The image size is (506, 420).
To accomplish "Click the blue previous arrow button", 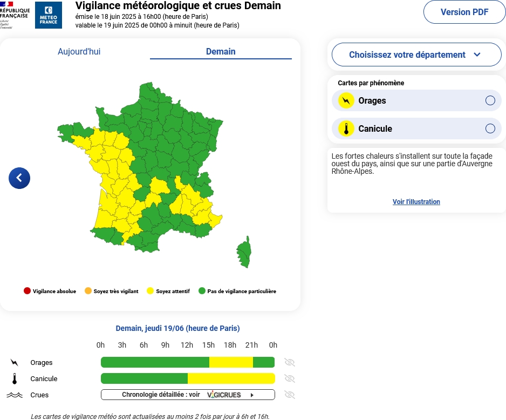I will tap(19, 178).
